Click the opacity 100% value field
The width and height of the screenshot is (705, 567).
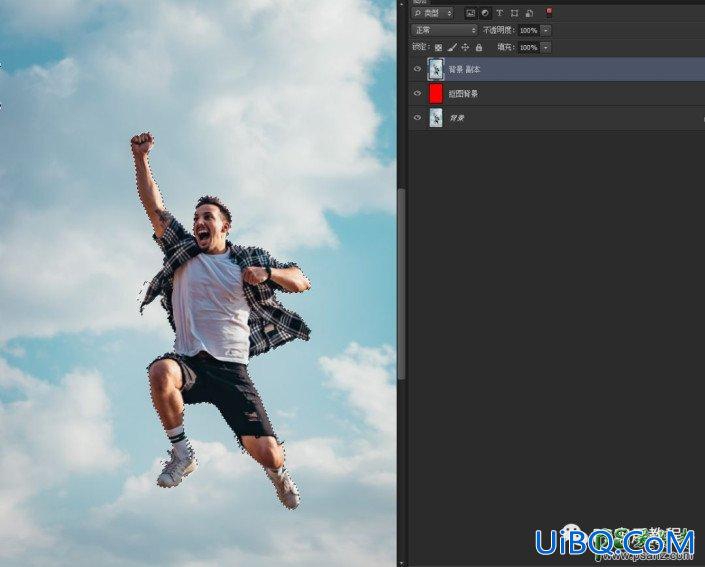(x=529, y=31)
